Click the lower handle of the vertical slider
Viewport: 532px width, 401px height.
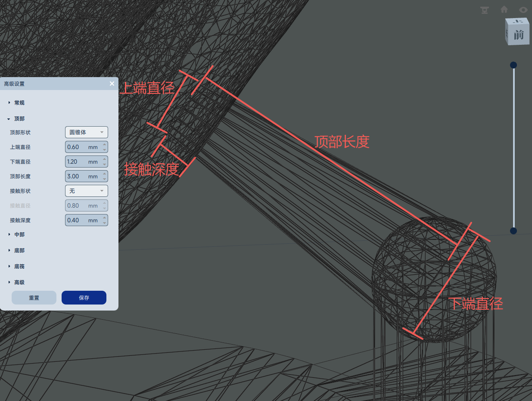(513, 231)
